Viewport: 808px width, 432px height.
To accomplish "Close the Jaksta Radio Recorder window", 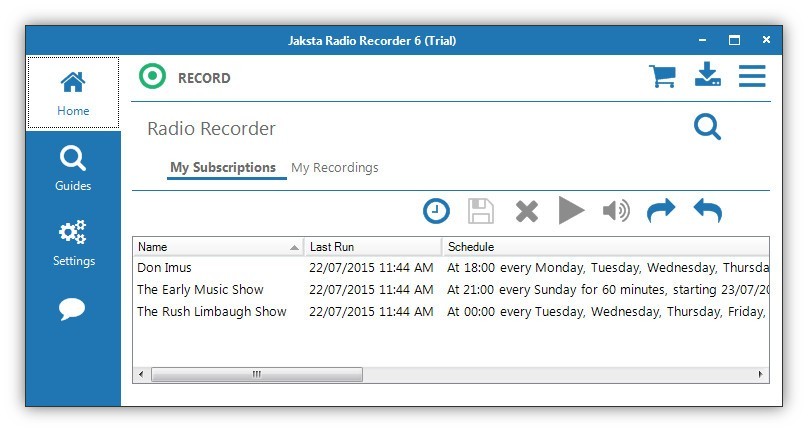I will pyautogui.click(x=766, y=40).
